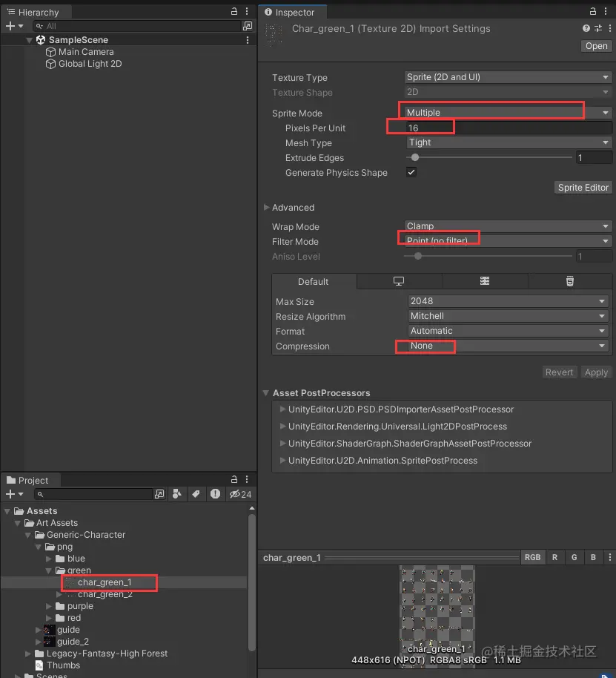Open the Project create plus menu
The height and width of the screenshot is (678, 616).
14,494
